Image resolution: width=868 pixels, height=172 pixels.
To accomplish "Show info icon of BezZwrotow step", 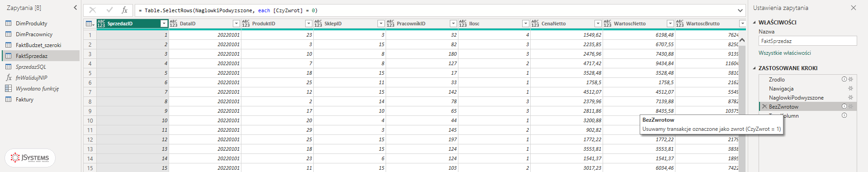I will pos(844,106).
